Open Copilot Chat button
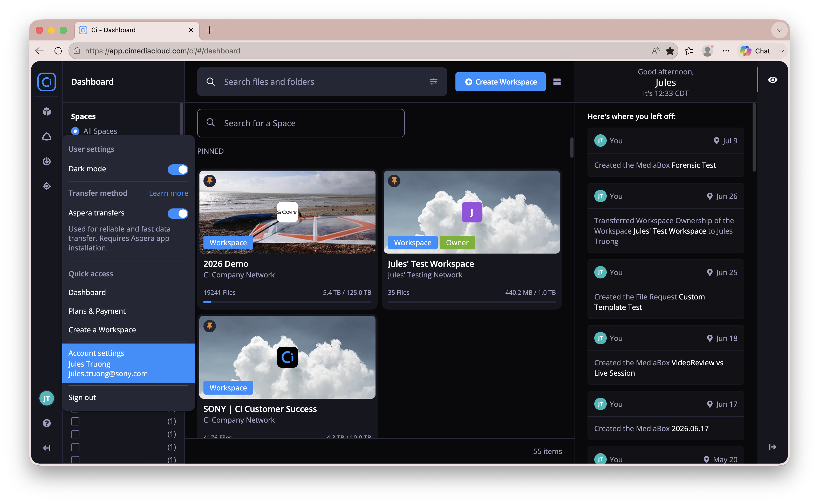The image size is (819, 504). click(x=755, y=51)
